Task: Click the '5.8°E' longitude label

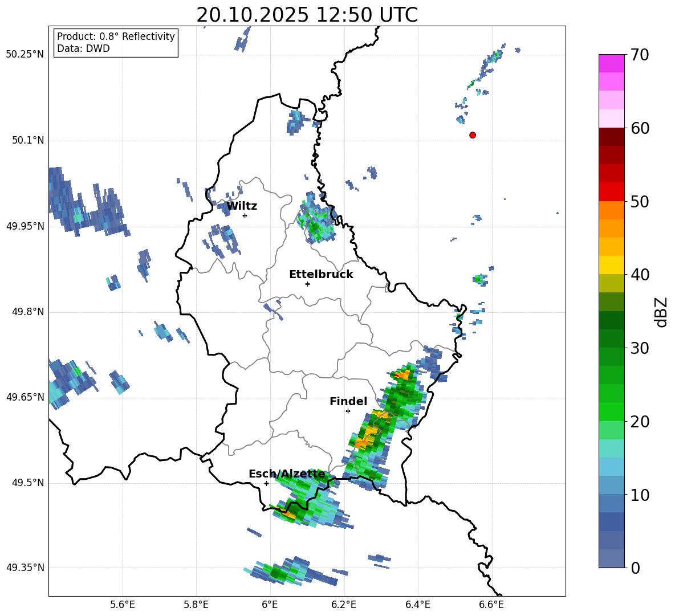Action: coord(196,605)
